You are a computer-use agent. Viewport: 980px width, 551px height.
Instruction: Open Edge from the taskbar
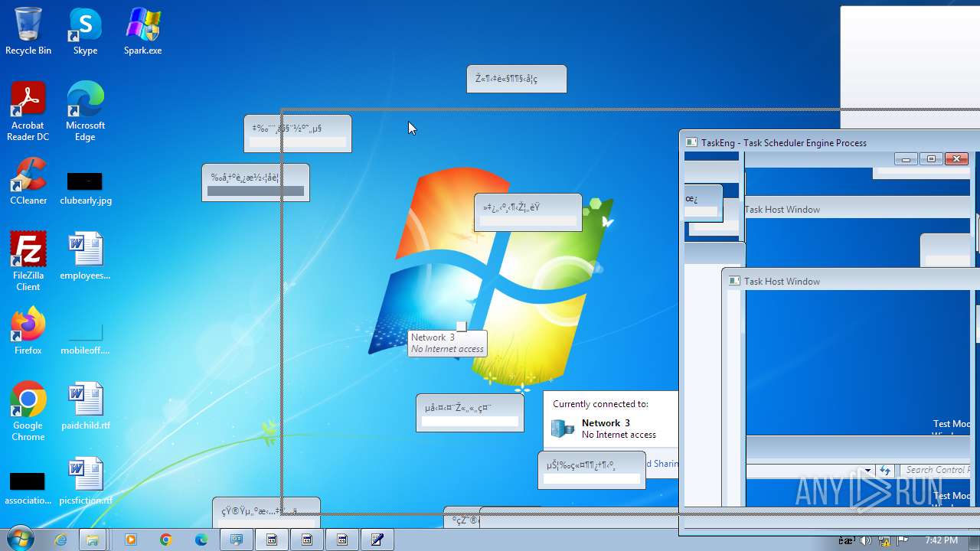tap(201, 540)
